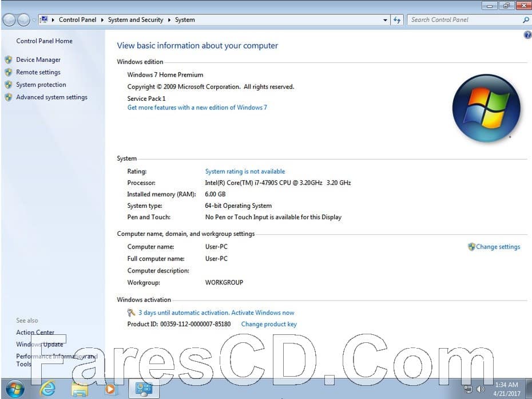532x399 pixels.
Task: Click the search magnifier icon
Action: [526, 20]
